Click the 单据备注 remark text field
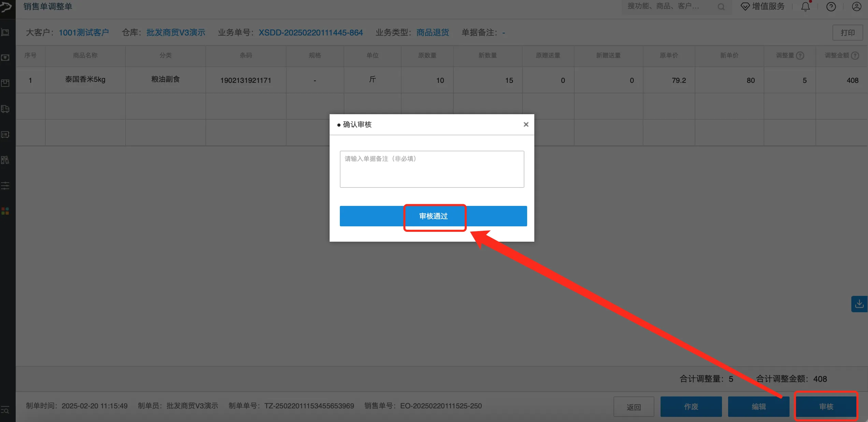 [432, 169]
